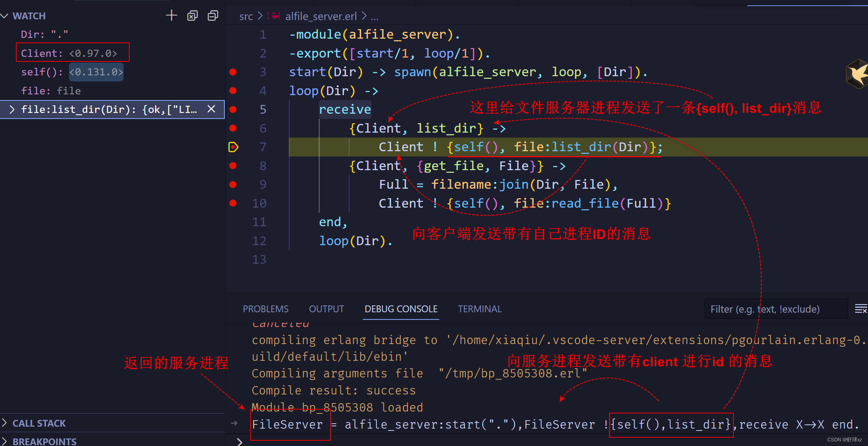Open the alfile_server.erl breadcrumb
The width and height of the screenshot is (868, 446).
point(321,16)
